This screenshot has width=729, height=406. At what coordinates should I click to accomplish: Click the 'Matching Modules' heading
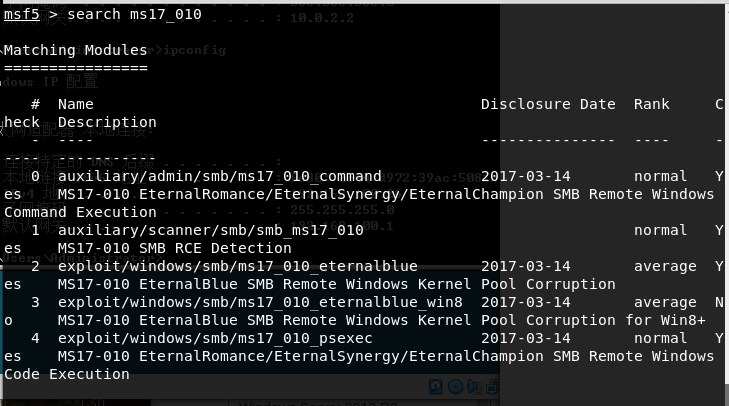coord(76,50)
